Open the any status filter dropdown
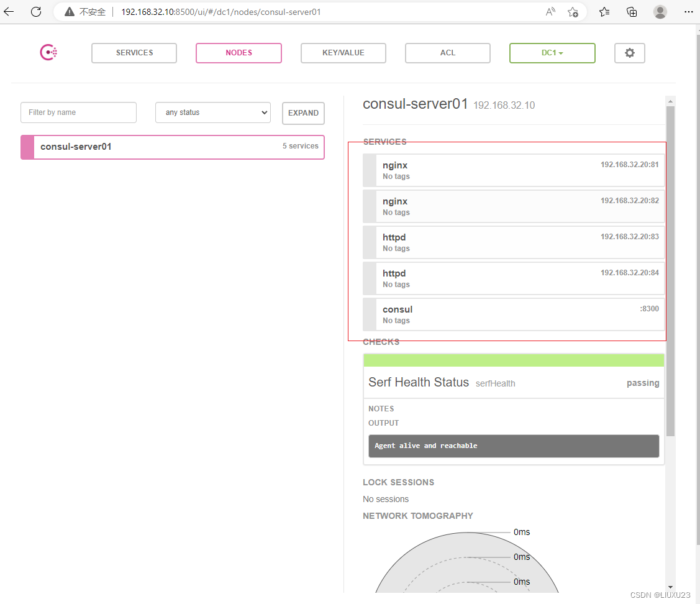Screen dimensions: 700x604 click(x=213, y=112)
